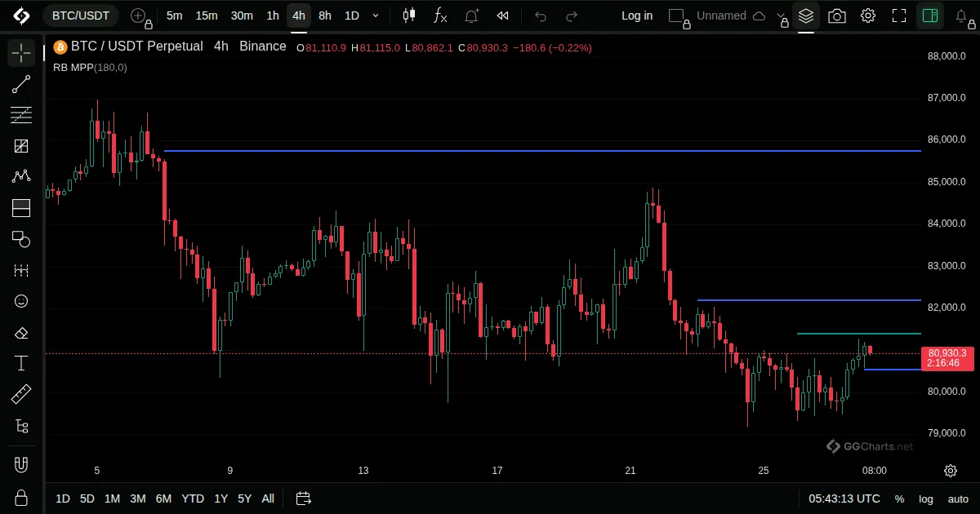980x514 pixels.
Task: Set range to 5D
Action: click(x=87, y=498)
